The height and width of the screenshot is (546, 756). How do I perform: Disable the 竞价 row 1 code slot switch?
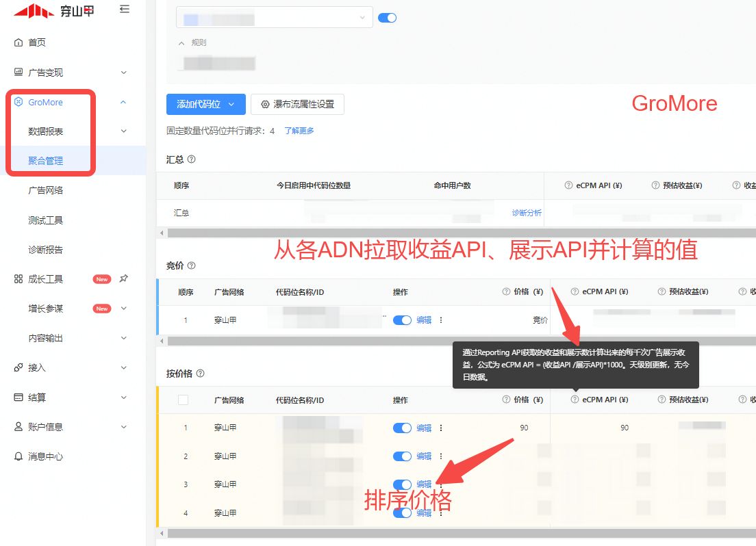[402, 320]
